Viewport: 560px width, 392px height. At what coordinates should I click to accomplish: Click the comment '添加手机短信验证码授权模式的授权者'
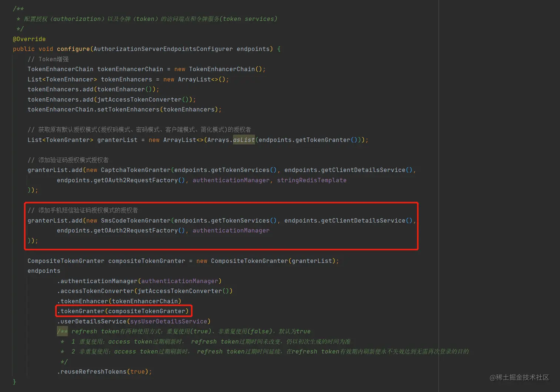(x=83, y=210)
